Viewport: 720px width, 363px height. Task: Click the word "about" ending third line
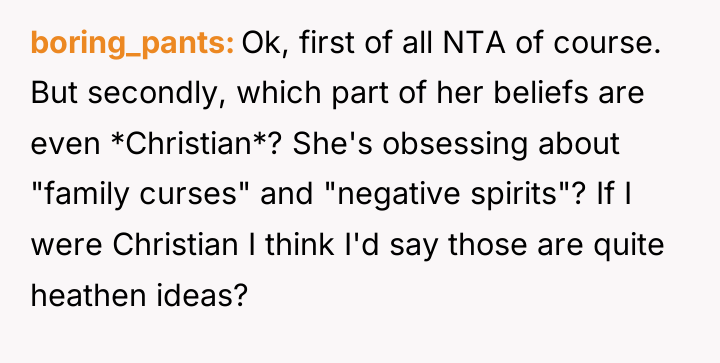pyautogui.click(x=579, y=144)
